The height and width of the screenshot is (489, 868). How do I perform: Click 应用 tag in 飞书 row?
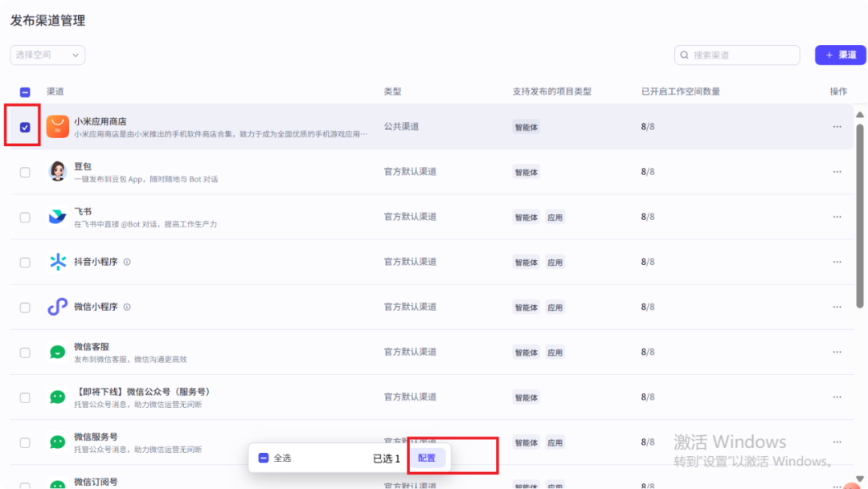point(555,218)
